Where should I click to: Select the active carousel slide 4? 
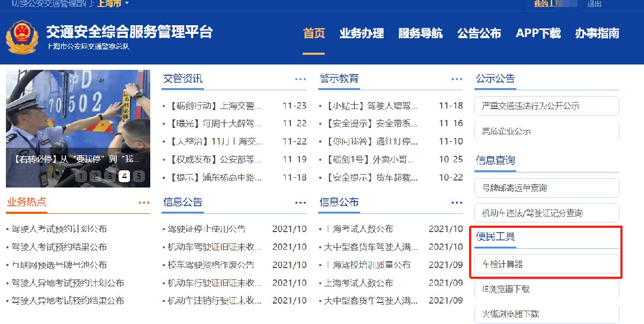(125, 176)
